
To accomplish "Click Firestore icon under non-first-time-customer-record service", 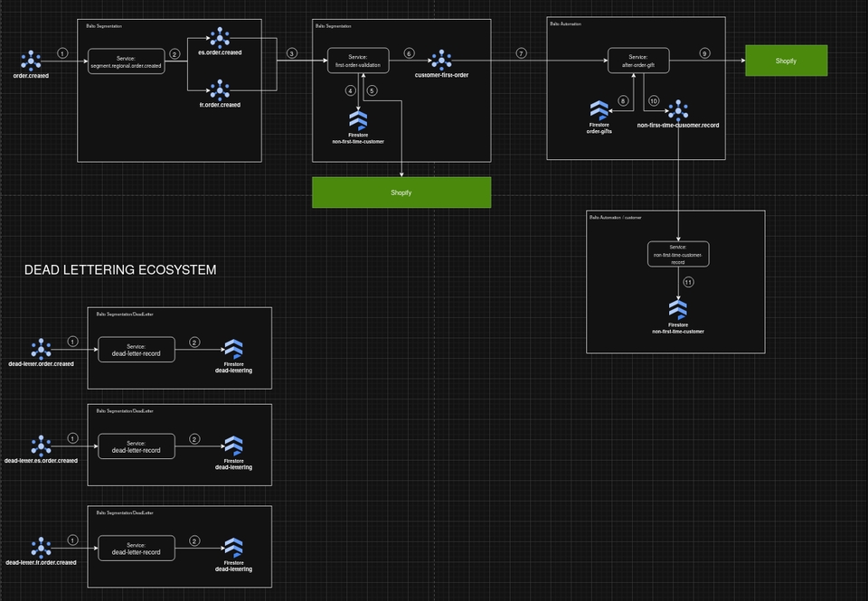I will tap(678, 311).
